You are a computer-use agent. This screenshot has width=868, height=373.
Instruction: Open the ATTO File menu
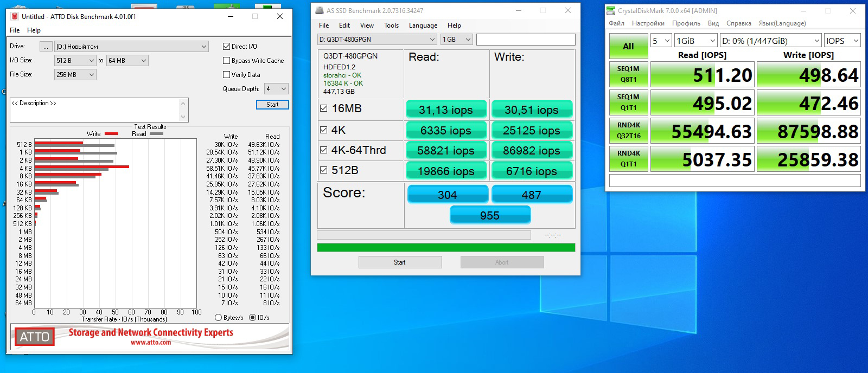coord(15,30)
